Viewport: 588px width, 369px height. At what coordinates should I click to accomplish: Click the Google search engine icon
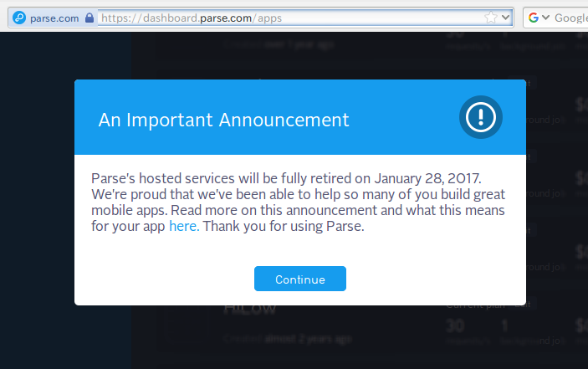pyautogui.click(x=534, y=18)
